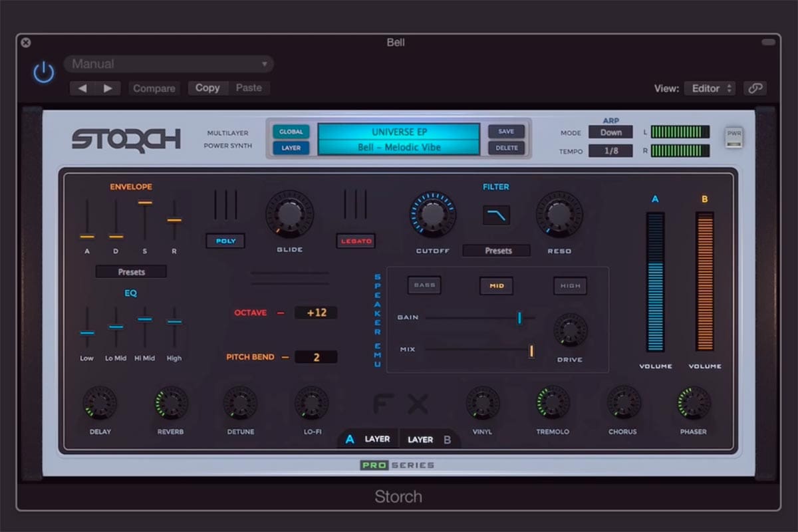Switch to Layer mode
Screen dimensions: 798x532
[291, 148]
